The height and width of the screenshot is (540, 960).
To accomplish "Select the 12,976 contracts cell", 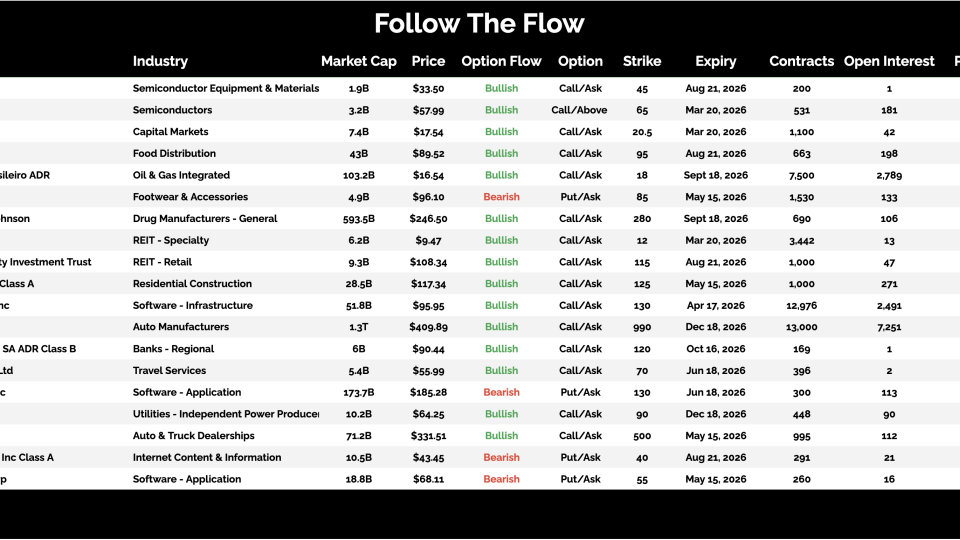I will coord(801,305).
